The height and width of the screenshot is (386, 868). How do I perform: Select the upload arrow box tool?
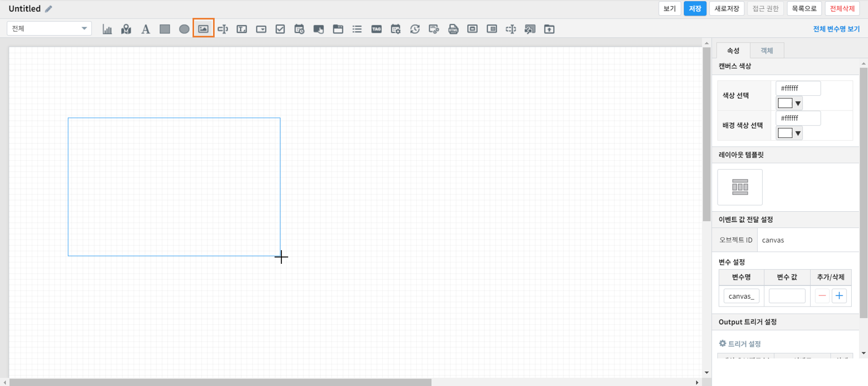coord(549,29)
